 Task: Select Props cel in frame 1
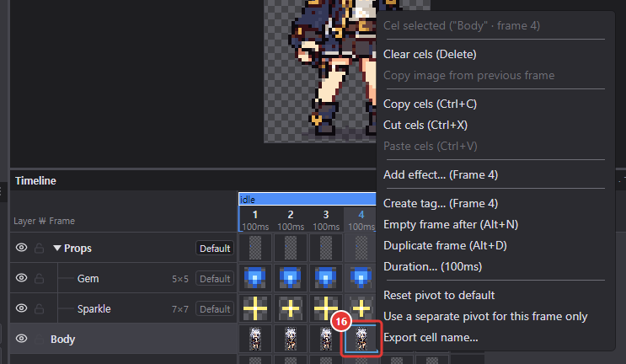click(255, 248)
